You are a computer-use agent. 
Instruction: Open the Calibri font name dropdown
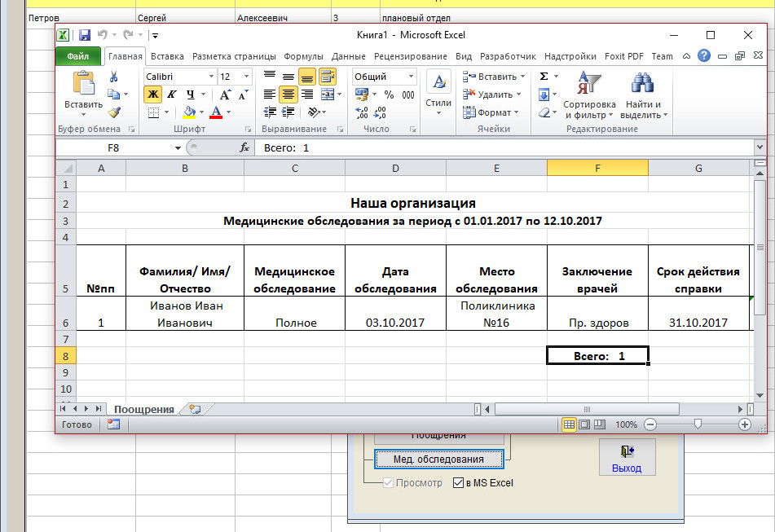[211, 77]
